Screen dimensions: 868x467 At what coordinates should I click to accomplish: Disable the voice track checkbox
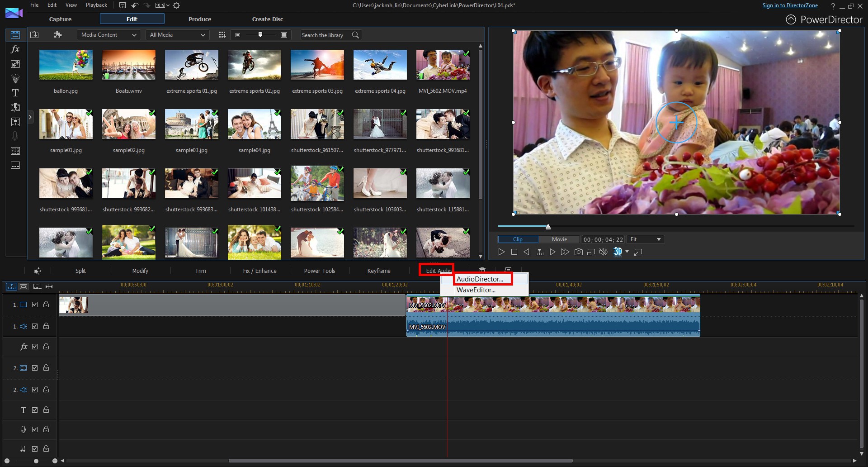tap(35, 429)
